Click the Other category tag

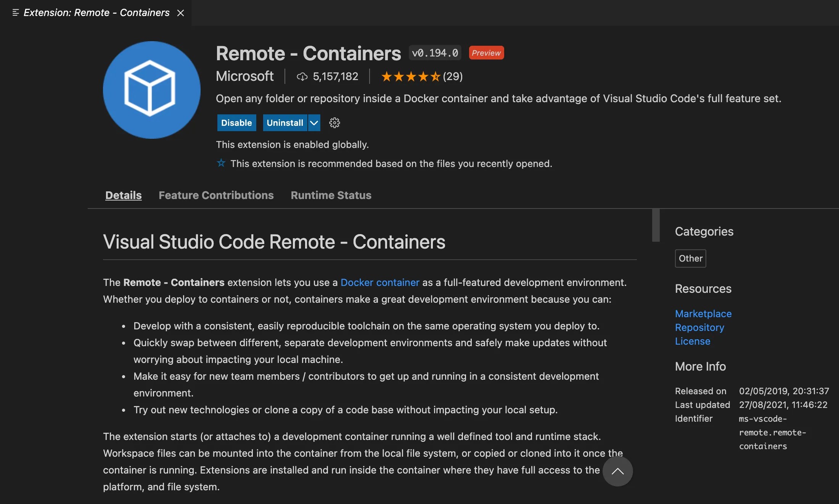pyautogui.click(x=690, y=258)
